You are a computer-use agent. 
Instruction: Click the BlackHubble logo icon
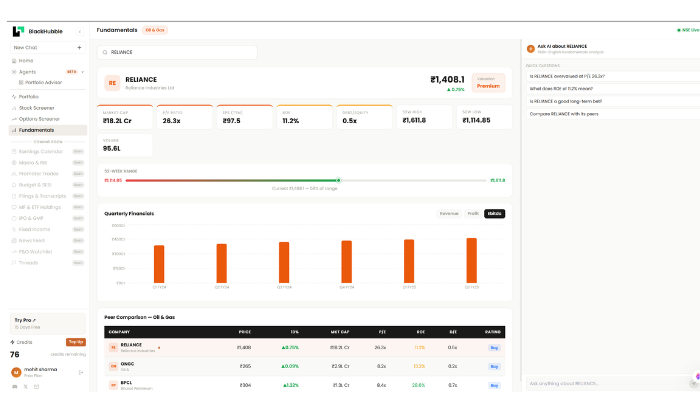coord(18,31)
